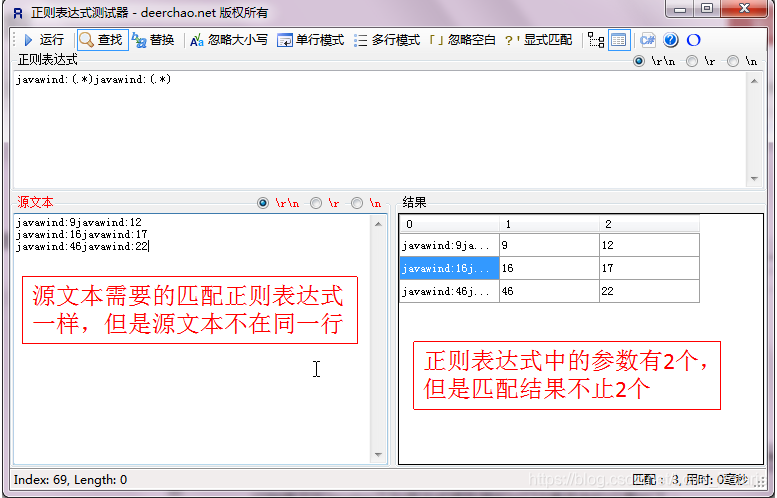The image size is (777, 498).
Task: Click source text scroll up arrow
Action: tap(379, 224)
